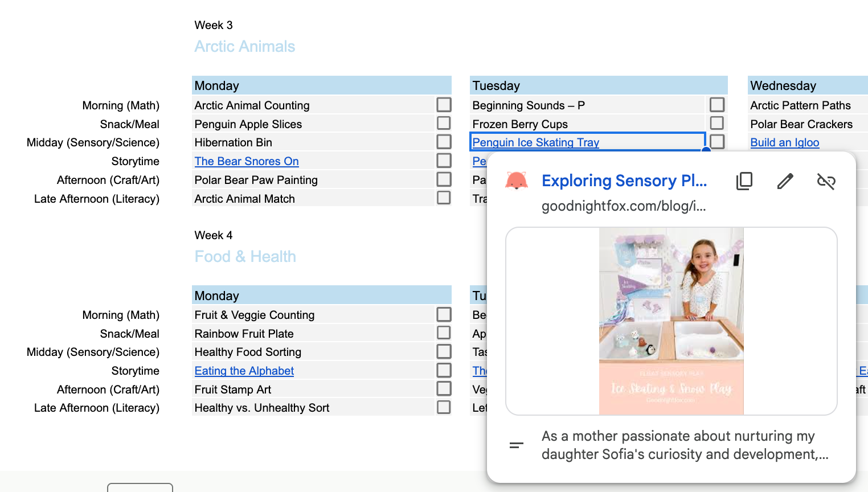Click the fox favicon in link preview
Viewport: 868px width, 492px height.
(x=517, y=181)
